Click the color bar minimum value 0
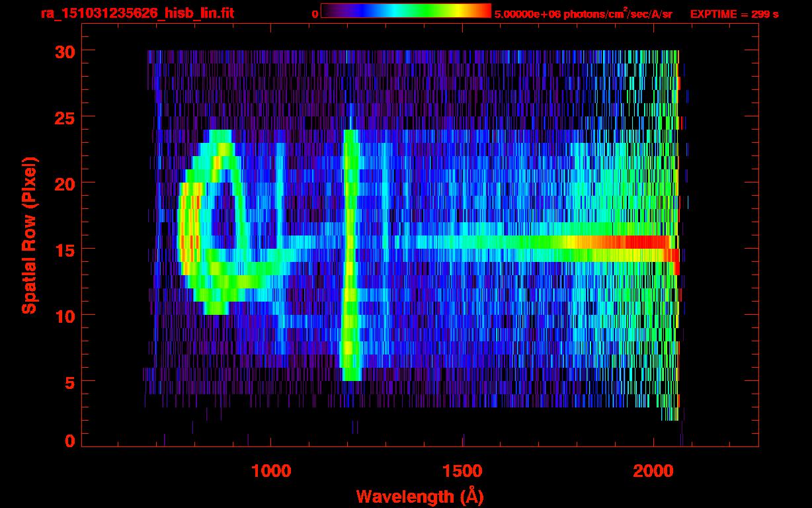 point(315,14)
